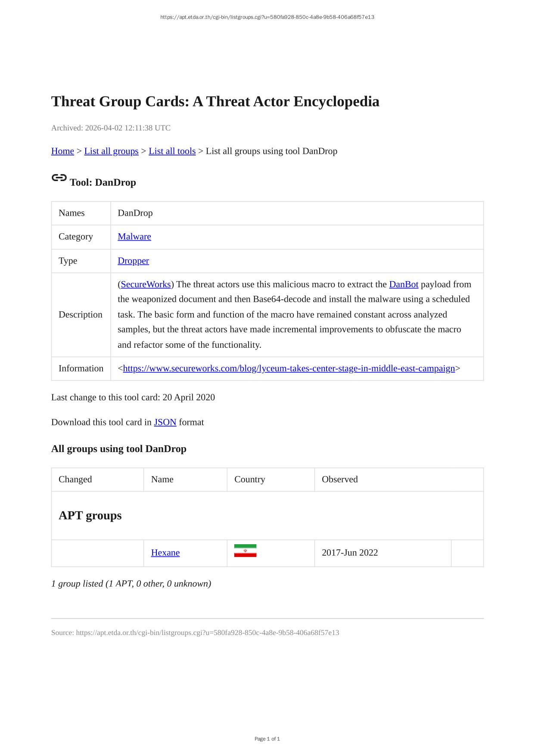The height and width of the screenshot is (756, 535).
Task: Click the 2017-Jun 2022 observed cell
Action: point(349,552)
